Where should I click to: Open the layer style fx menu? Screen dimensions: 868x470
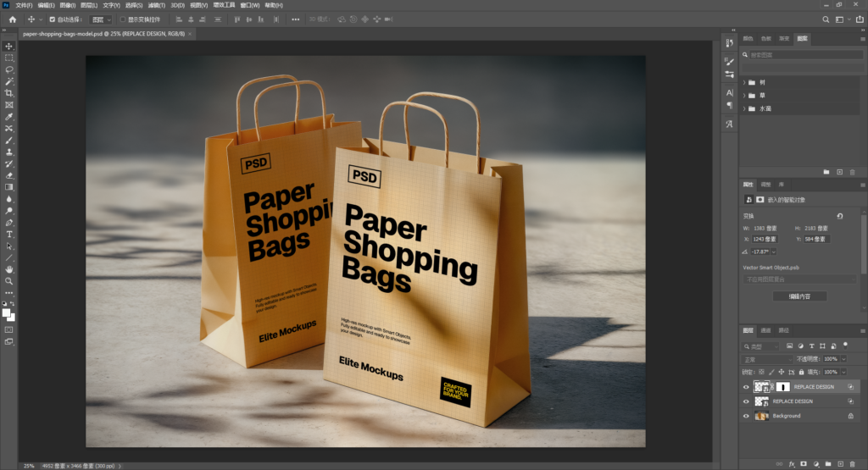click(792, 464)
